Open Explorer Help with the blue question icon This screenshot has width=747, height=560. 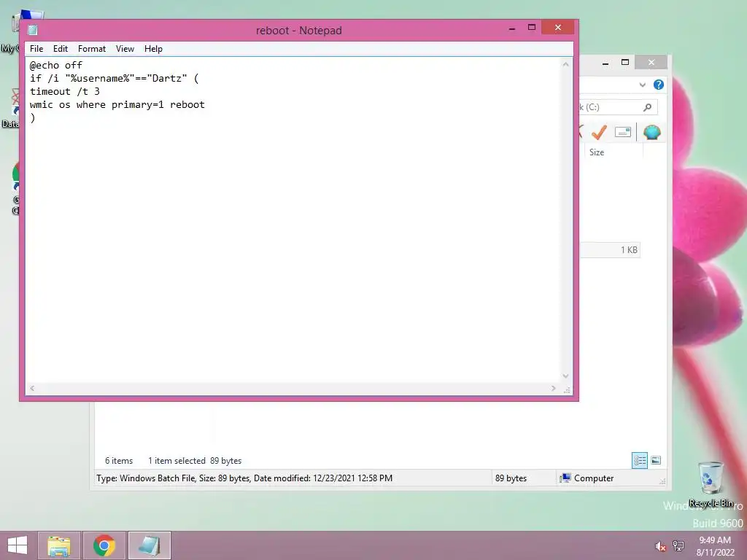coord(659,85)
